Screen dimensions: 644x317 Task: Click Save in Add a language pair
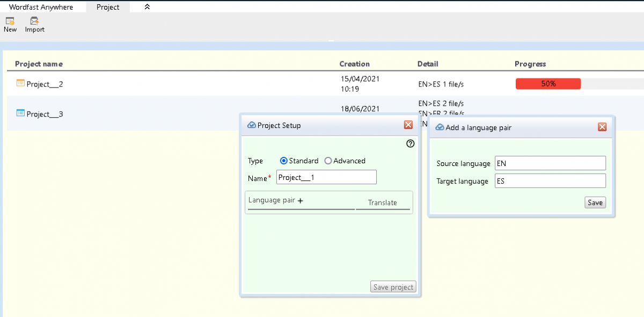(595, 203)
